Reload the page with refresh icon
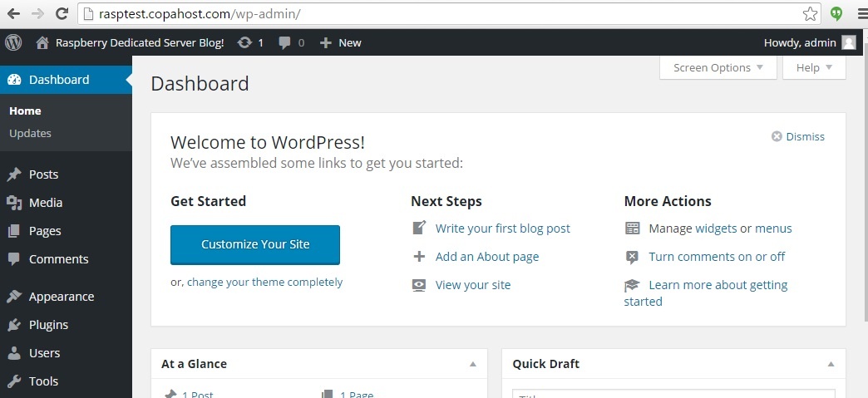Image resolution: width=868 pixels, height=398 pixels. coord(62,14)
